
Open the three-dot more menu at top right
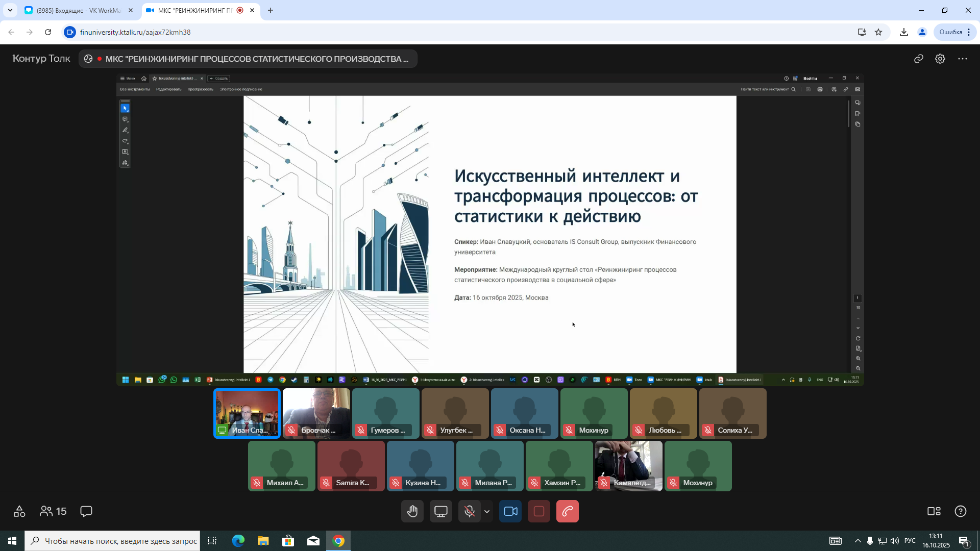(x=963, y=59)
